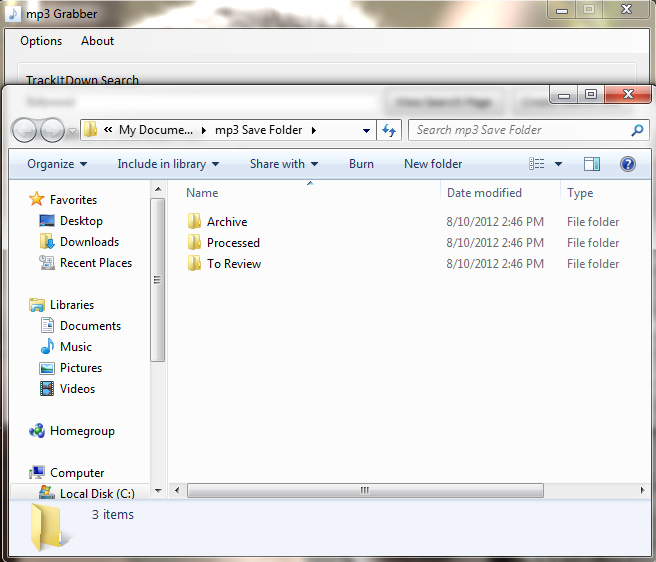Click the search magnifier icon
The width and height of the screenshot is (656, 562).
click(637, 130)
